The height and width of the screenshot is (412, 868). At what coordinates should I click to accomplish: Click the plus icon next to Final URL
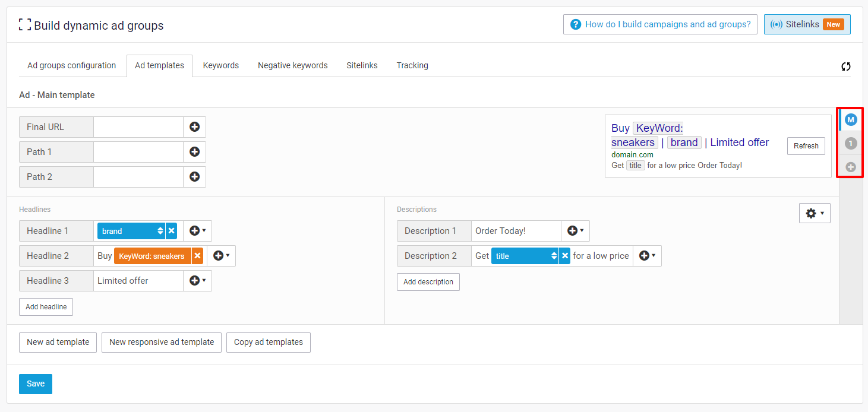click(x=194, y=127)
